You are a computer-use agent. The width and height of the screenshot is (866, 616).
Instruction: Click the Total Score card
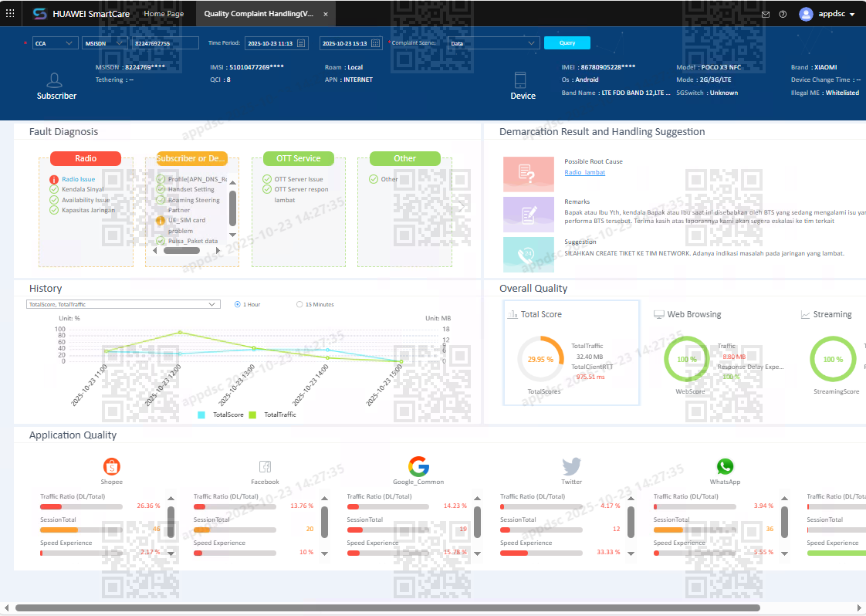tap(571, 353)
